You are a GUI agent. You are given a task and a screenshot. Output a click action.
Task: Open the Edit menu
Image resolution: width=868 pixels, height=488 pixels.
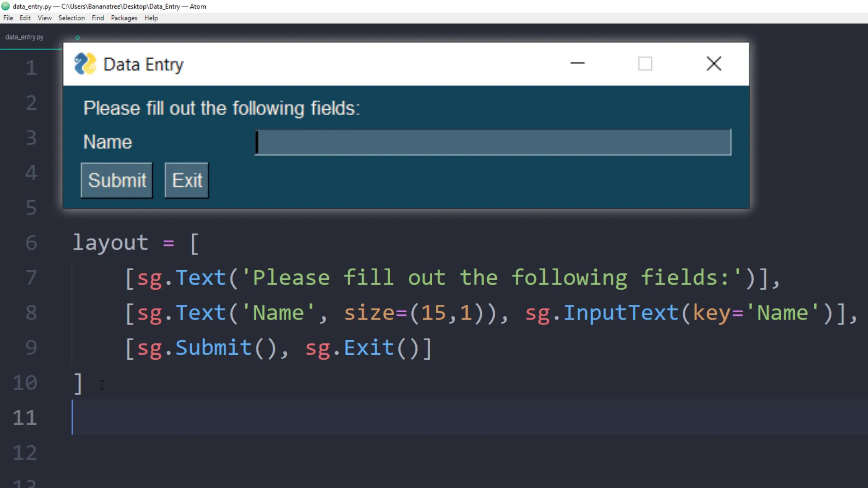pos(25,18)
